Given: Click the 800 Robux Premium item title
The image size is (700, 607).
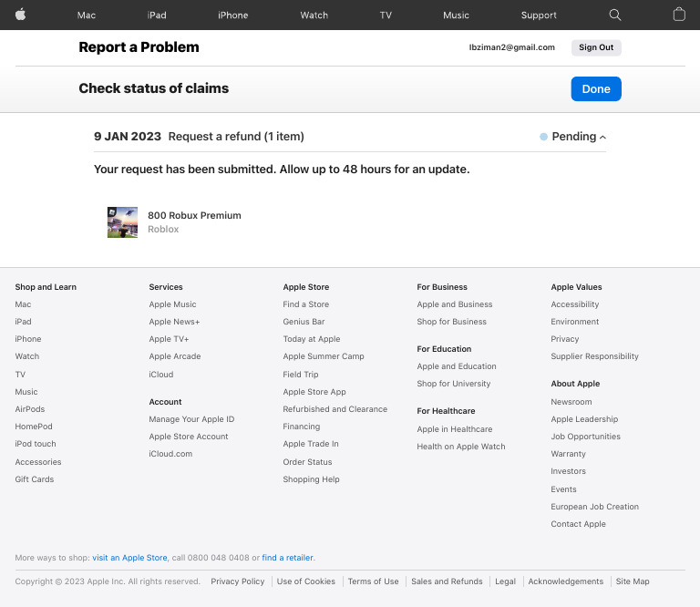Looking at the screenshot, I should (194, 216).
